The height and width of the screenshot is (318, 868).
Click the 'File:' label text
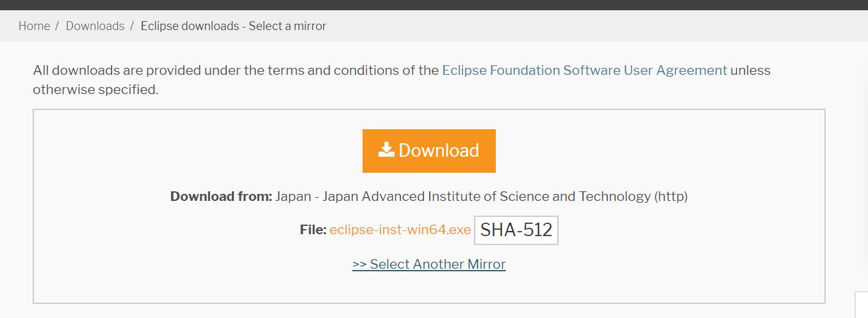[x=313, y=230]
